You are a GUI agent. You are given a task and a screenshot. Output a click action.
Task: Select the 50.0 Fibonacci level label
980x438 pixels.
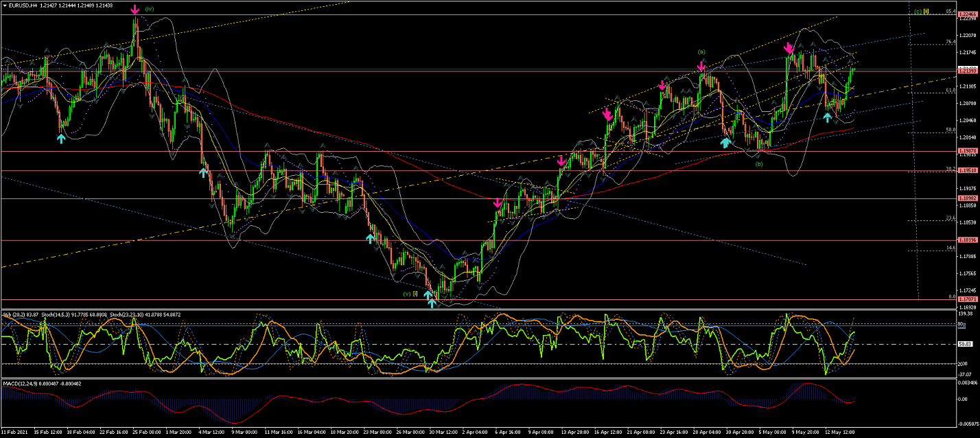pyautogui.click(x=950, y=129)
